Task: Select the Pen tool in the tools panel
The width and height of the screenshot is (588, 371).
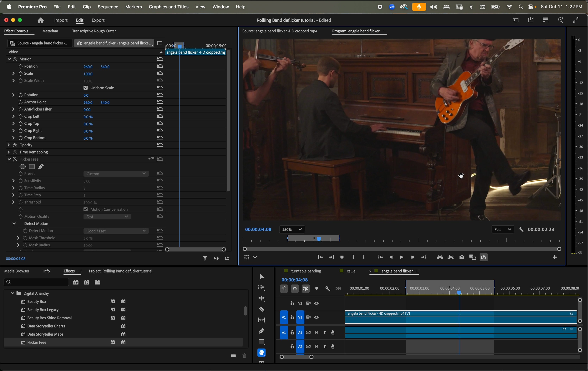Action: [x=261, y=331]
